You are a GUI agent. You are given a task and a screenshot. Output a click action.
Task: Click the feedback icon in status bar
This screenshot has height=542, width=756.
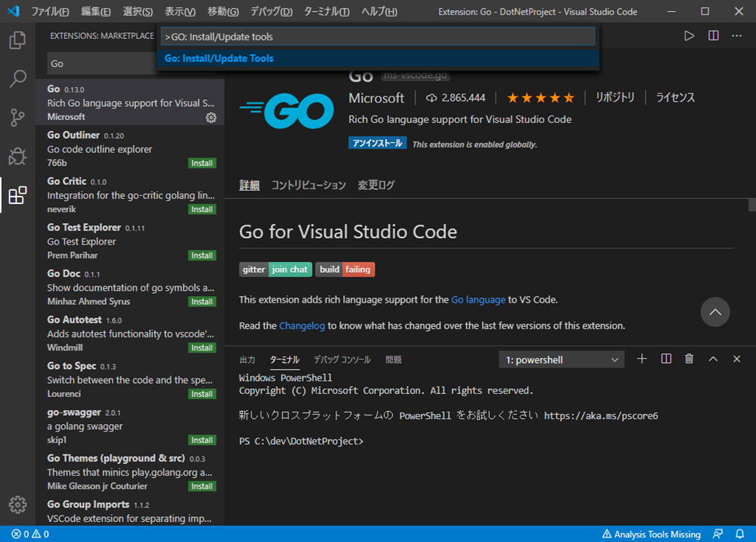click(718, 535)
